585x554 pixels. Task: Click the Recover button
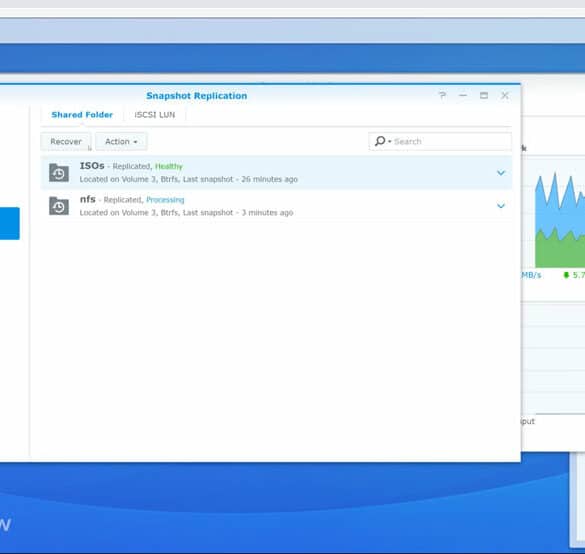[66, 142]
